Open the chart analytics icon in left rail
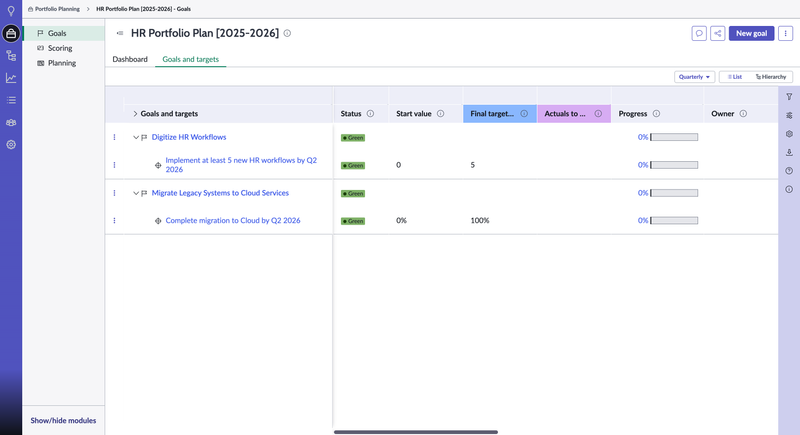This screenshot has width=800, height=435. 11,78
